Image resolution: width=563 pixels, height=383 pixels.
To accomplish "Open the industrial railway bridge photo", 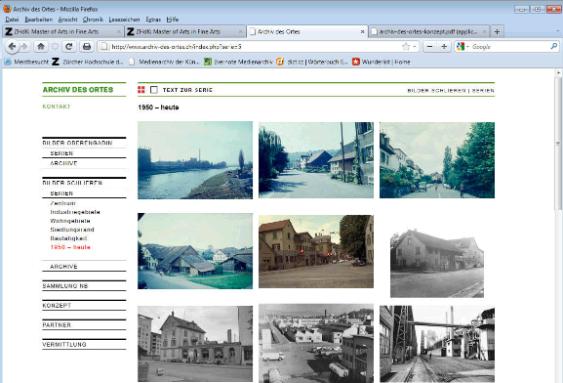I will click(x=437, y=344).
